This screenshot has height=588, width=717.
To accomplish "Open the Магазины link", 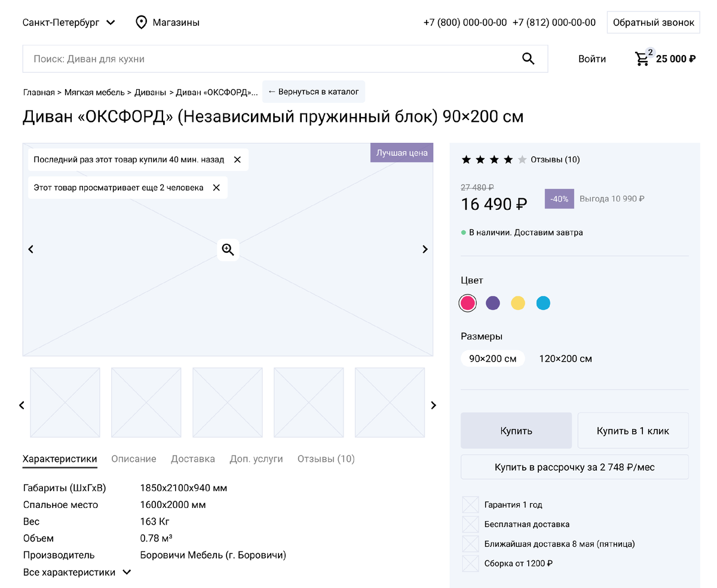I will (176, 23).
